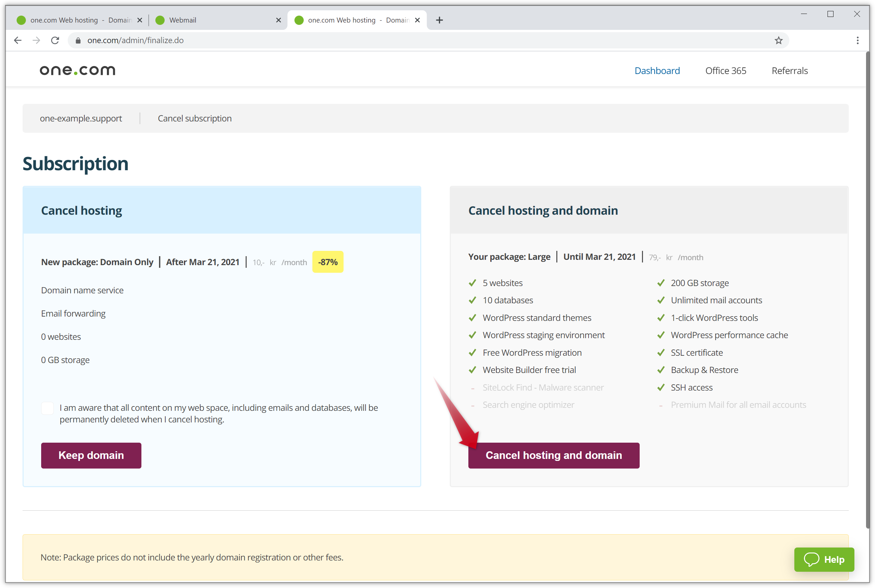Click the Help chat widget button
This screenshot has width=875, height=588.
(823, 560)
